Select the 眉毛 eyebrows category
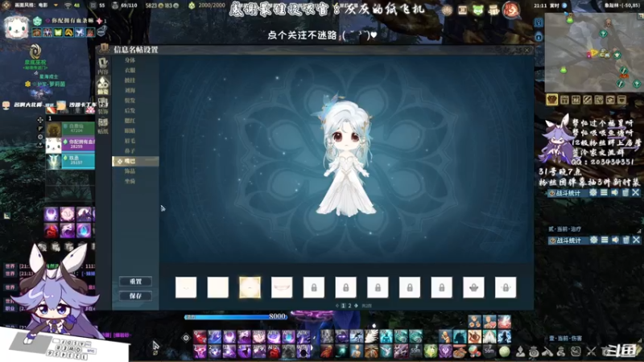 tap(130, 141)
